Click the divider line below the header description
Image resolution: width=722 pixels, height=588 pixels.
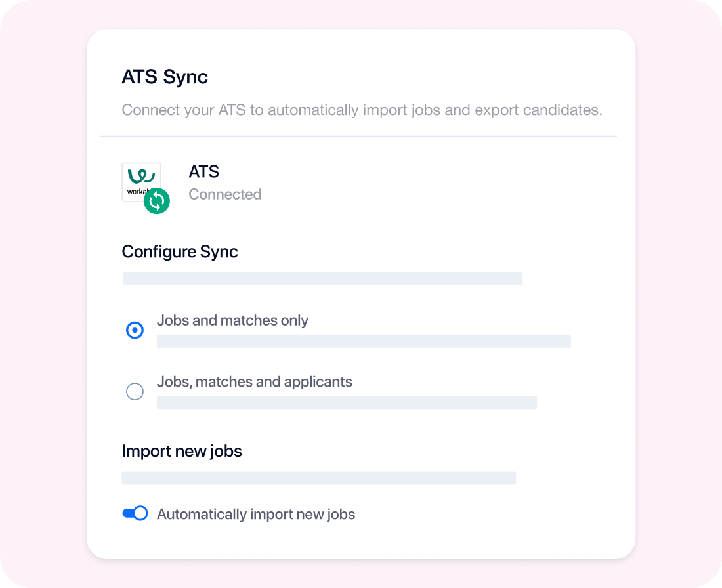click(358, 136)
